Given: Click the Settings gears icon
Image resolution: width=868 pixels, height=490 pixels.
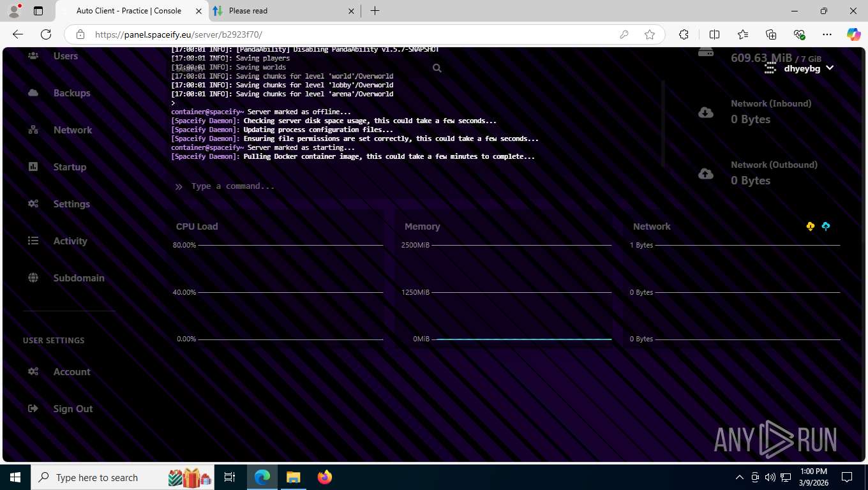Looking at the screenshot, I should tap(33, 204).
